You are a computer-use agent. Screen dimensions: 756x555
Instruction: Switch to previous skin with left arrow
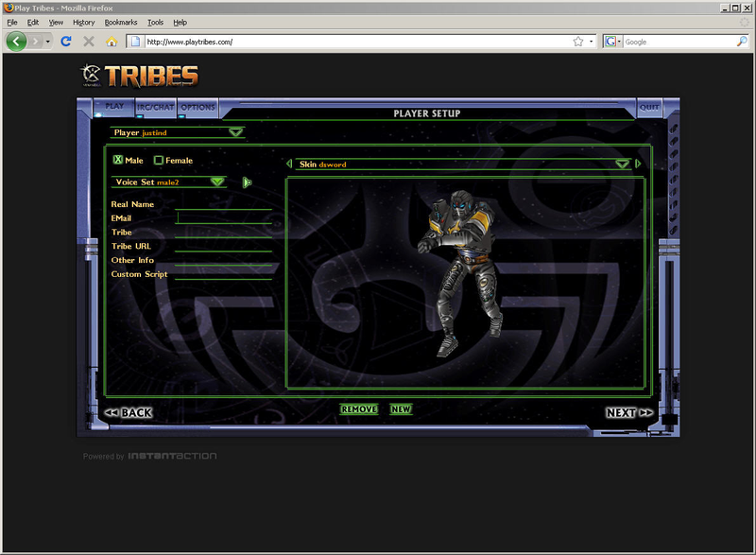[289, 164]
